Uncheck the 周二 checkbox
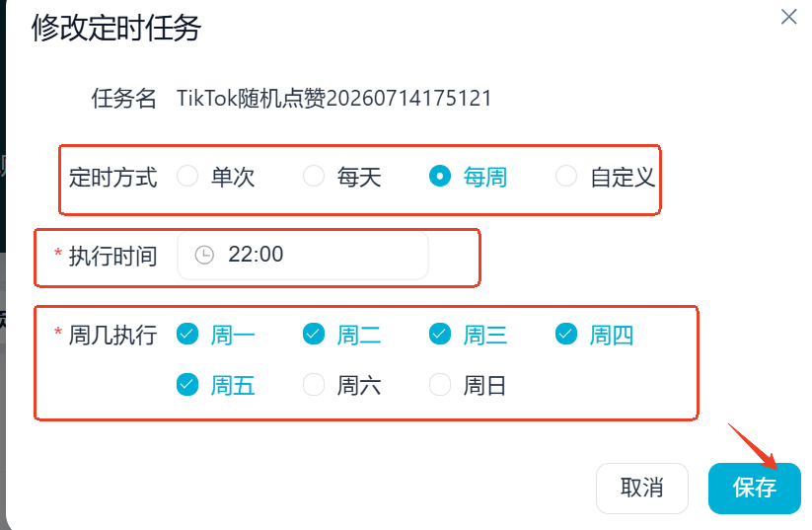The image size is (812, 530). point(314,335)
